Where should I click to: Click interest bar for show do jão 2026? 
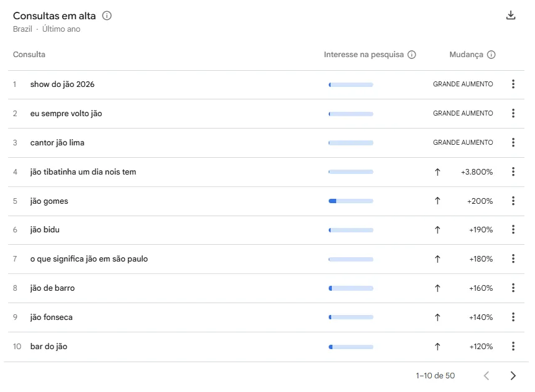coord(350,84)
